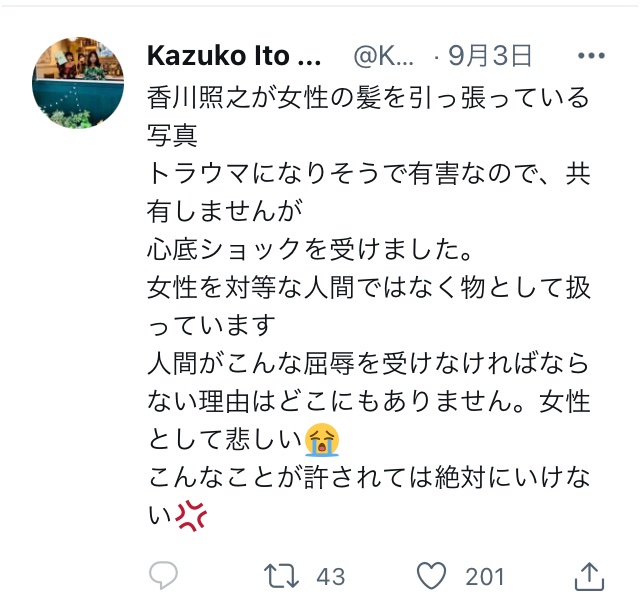This screenshot has width=640, height=611.
Task: Tap the truncated @K... username handle
Action: (x=383, y=56)
